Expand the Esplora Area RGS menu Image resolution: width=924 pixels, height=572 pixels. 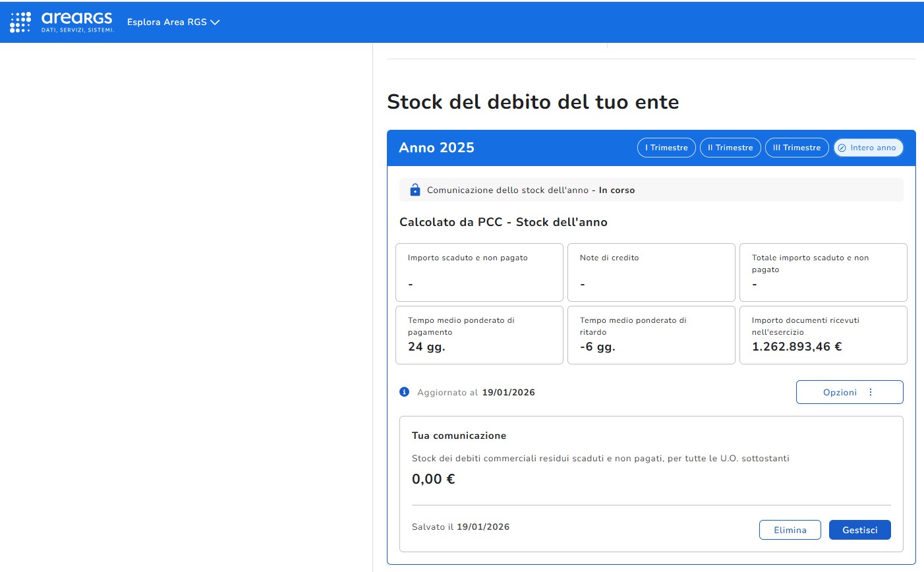pos(173,22)
